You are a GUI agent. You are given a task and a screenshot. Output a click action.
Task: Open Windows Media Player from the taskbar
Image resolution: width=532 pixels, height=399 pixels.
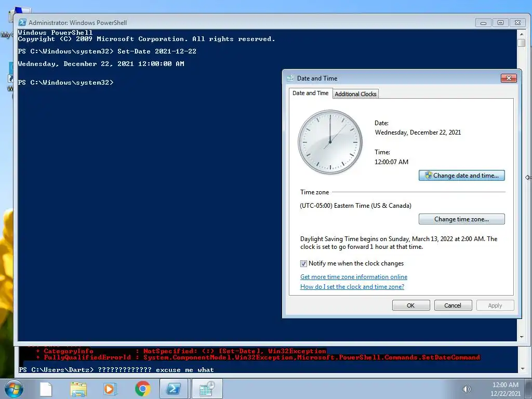[110, 389]
